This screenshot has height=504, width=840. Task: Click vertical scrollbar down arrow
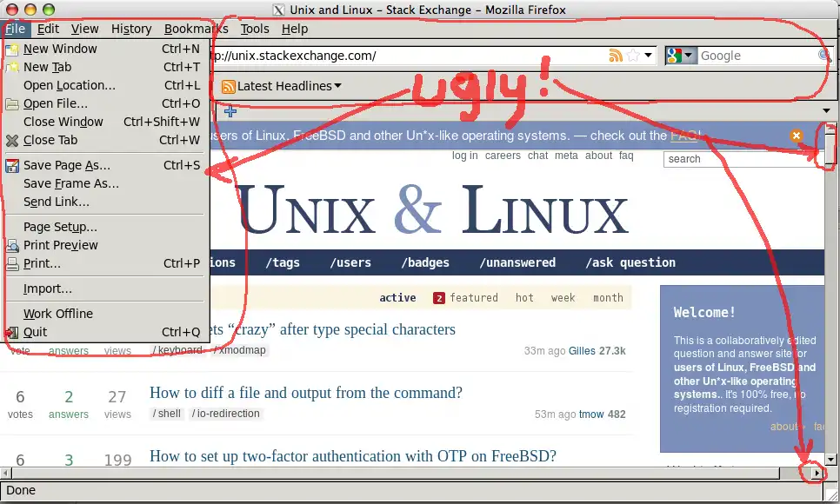[x=831, y=459]
